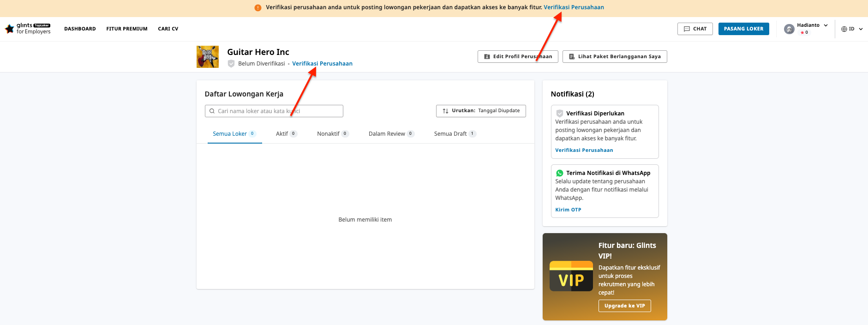Click the Fitur baru: Glints VIP! heading
868x325 pixels.
[627, 251]
